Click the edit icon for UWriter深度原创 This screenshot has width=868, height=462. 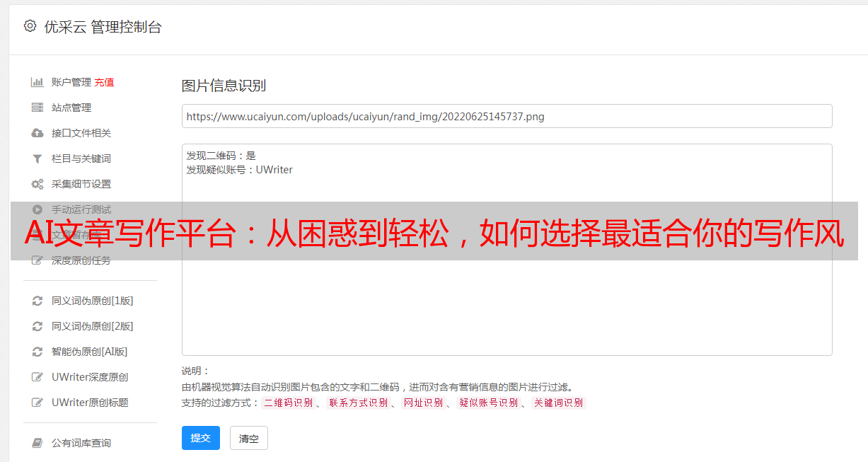point(37,377)
